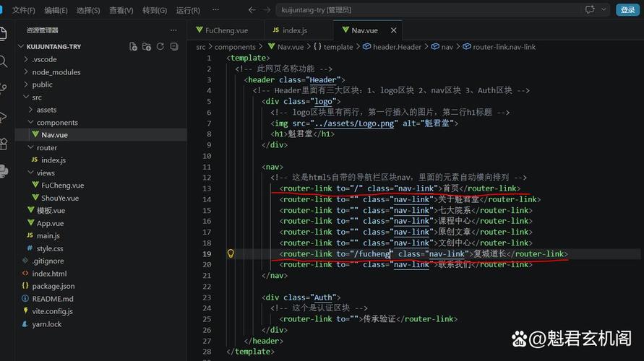Close the Nav.vue editor tab
This screenshot has height=361, width=644.
[x=393, y=30]
